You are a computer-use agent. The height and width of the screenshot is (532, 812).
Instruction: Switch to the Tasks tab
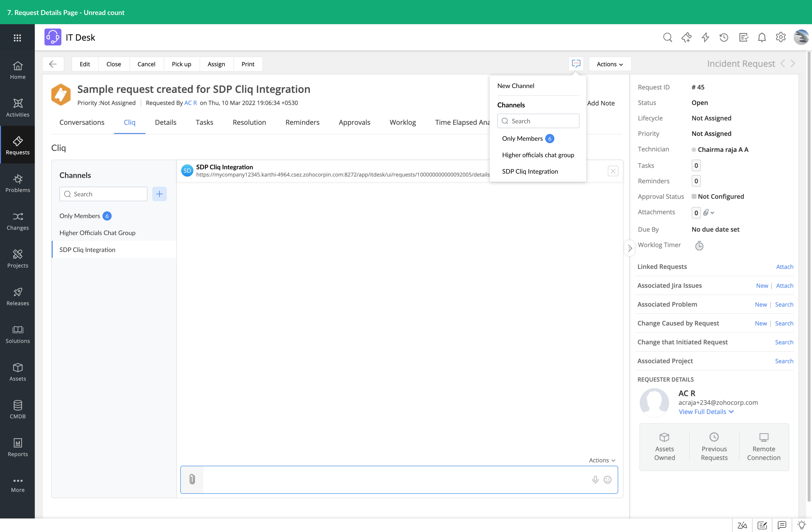pos(204,122)
